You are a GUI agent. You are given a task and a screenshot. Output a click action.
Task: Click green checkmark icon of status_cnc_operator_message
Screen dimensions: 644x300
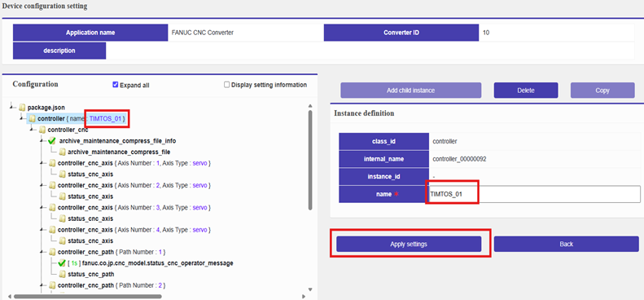(x=62, y=263)
